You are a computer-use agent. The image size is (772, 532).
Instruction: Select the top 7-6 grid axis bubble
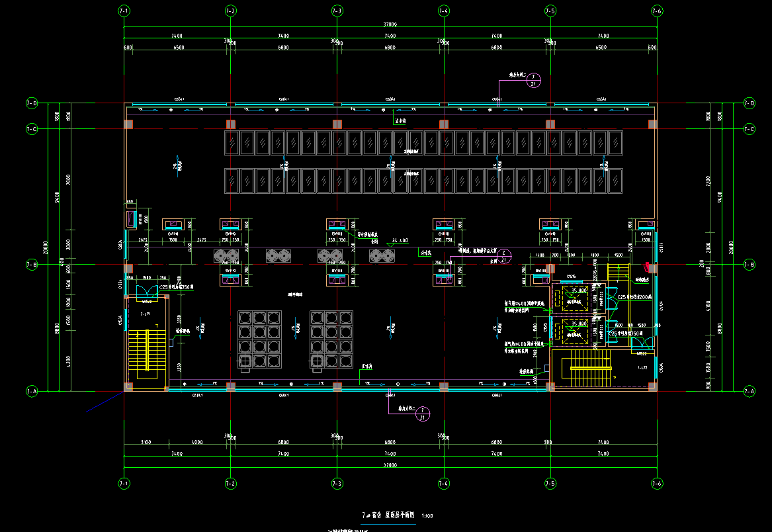click(656, 11)
